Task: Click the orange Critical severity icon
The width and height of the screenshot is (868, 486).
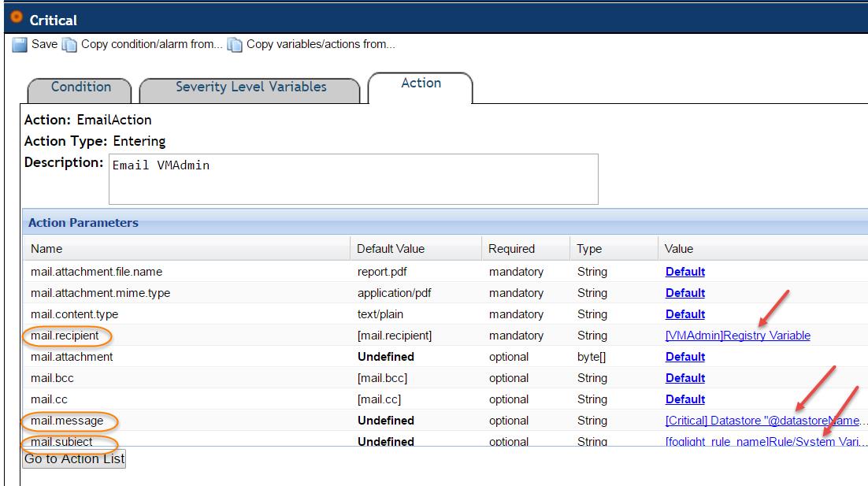Action: tap(16, 19)
